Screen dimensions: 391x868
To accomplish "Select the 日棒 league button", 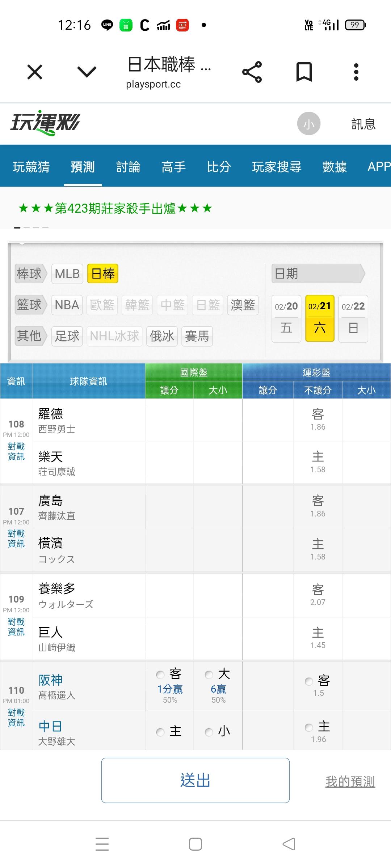I will point(103,274).
